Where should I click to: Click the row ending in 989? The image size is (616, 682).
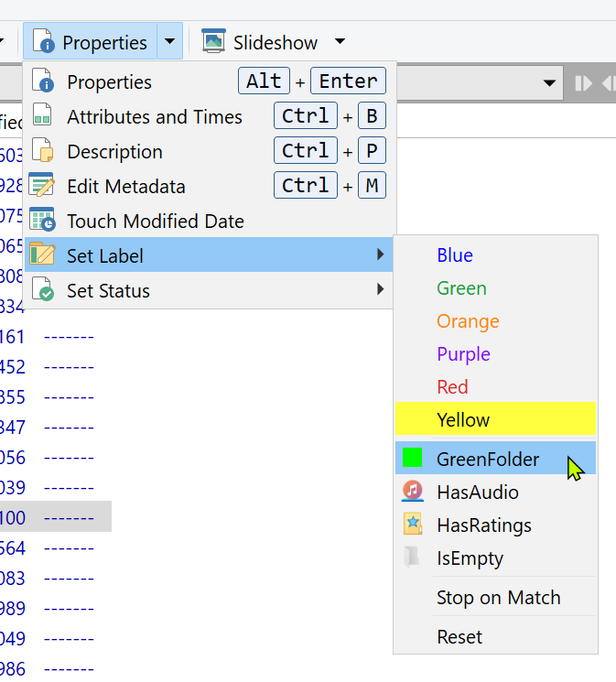[x=47, y=608]
